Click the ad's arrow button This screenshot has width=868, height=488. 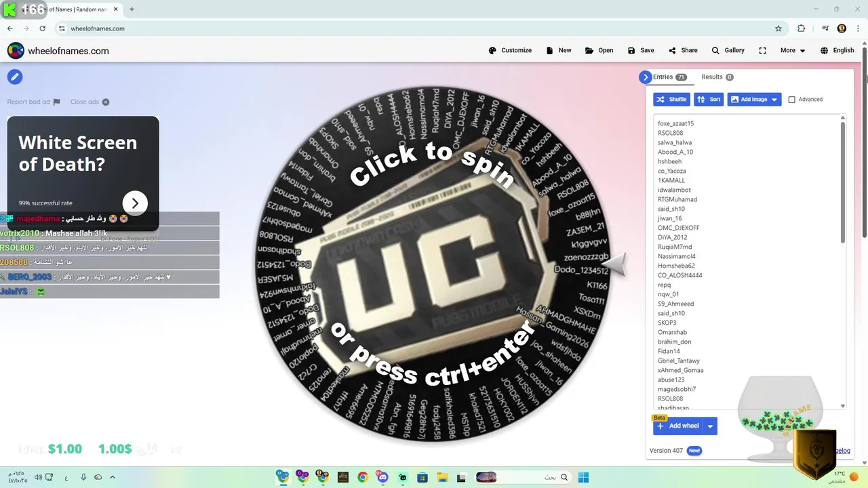[x=135, y=203]
